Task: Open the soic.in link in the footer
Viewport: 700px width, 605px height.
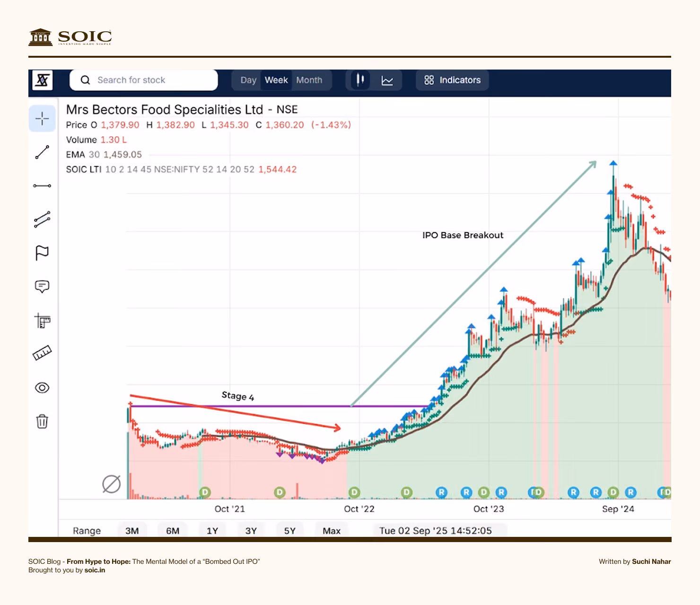Action: pyautogui.click(x=95, y=570)
